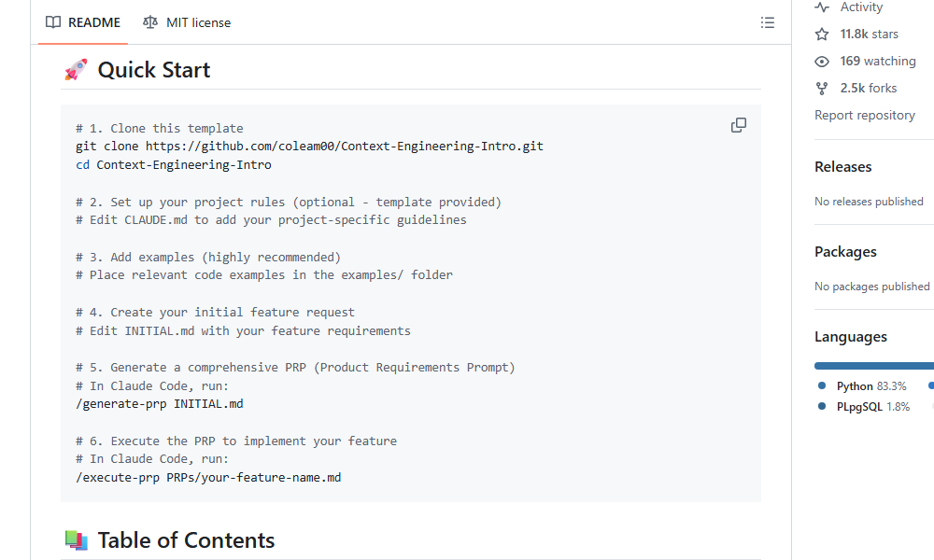Click the book icon beside README

coord(53,22)
